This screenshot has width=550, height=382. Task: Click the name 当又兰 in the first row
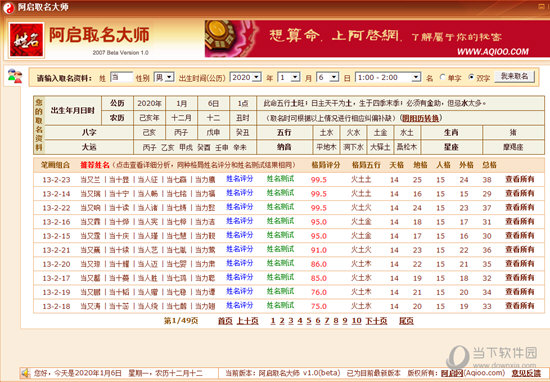pyautogui.click(x=90, y=180)
